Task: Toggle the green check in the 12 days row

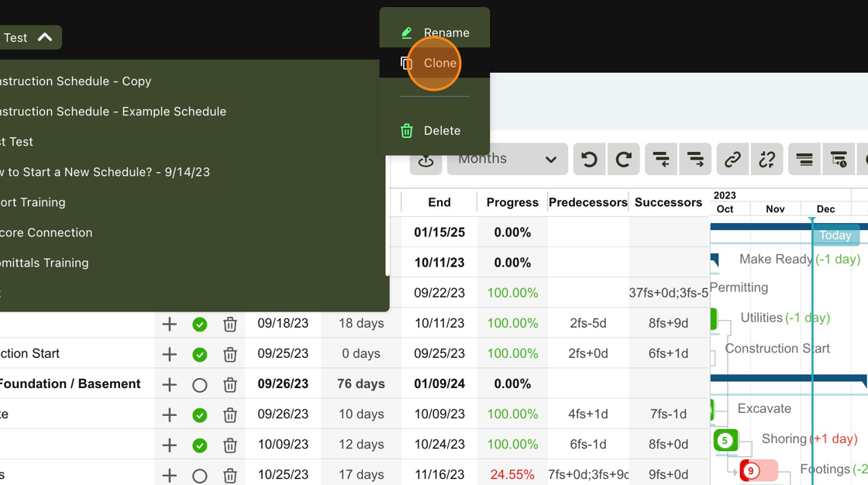Action: [200, 445]
